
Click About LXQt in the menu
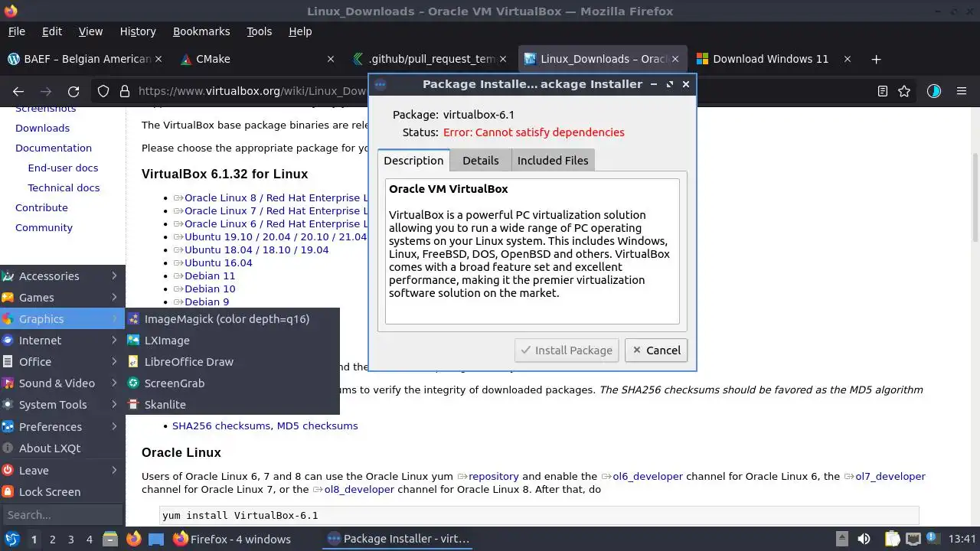pos(63,448)
